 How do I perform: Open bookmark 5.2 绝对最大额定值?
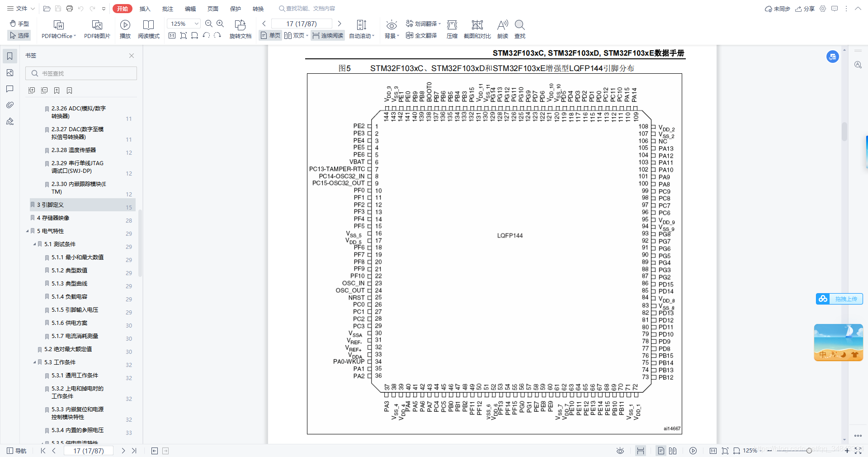pos(68,349)
